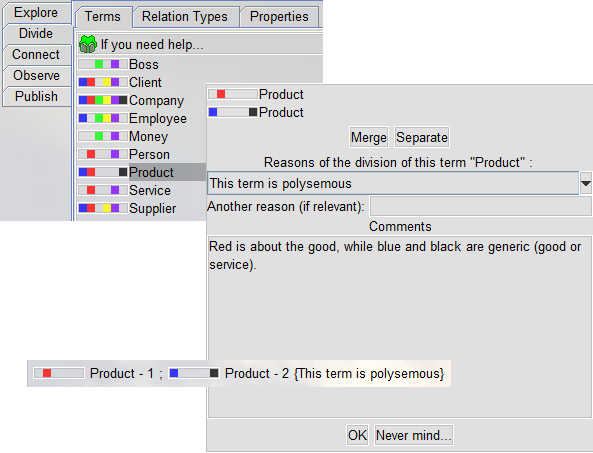Click into the Comments text area
This screenshot has height=453, width=593.
[x=399, y=327]
